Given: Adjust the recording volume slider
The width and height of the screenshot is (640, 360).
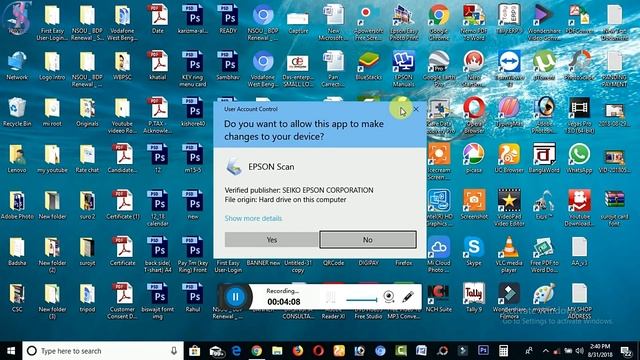Looking at the screenshot, I should (362, 300).
